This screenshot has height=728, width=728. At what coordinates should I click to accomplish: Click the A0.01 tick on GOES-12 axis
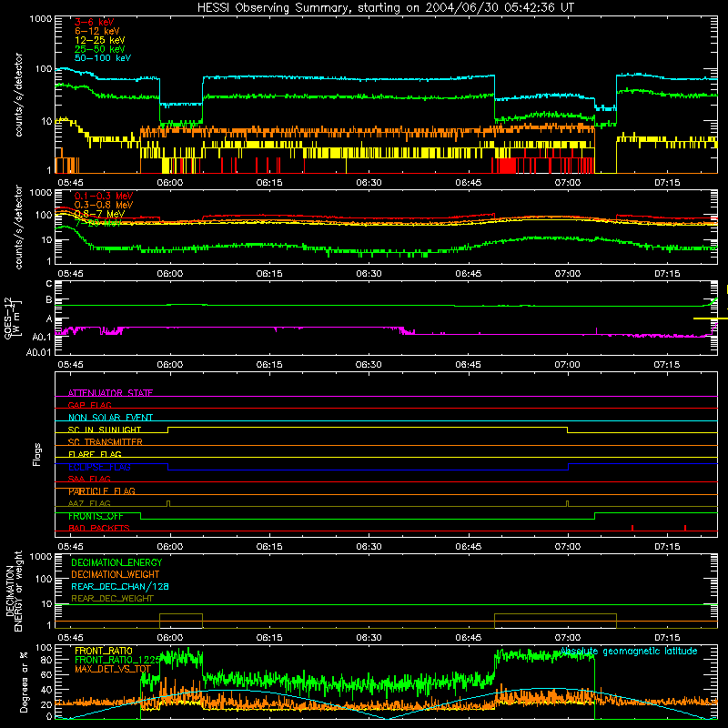[x=39, y=353]
